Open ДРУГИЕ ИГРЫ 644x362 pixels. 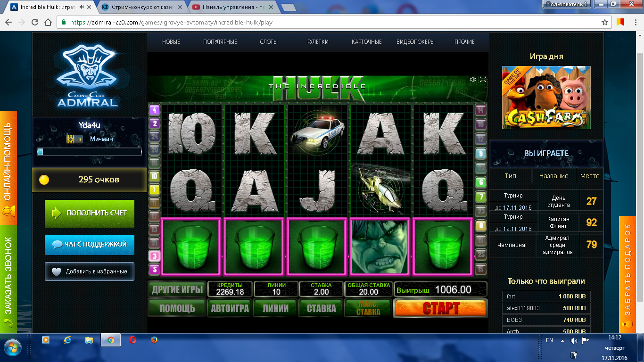pos(177,289)
